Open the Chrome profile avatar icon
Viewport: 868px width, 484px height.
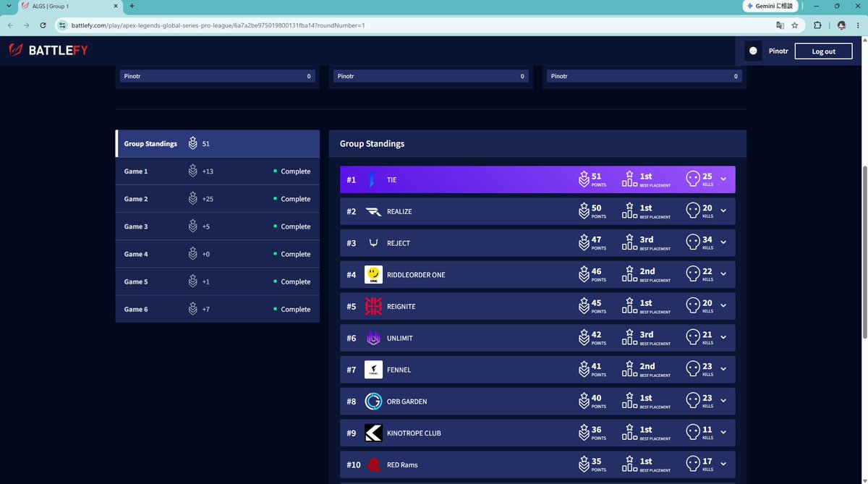tap(841, 25)
